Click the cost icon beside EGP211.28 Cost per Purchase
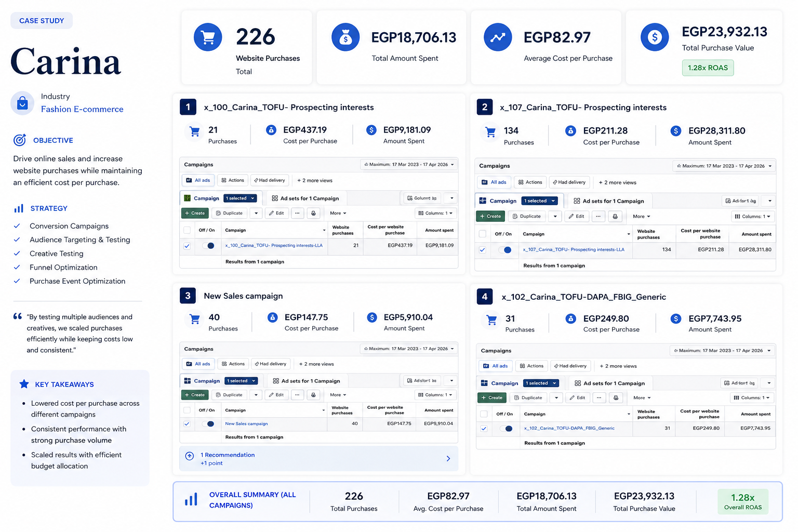 tap(570, 131)
